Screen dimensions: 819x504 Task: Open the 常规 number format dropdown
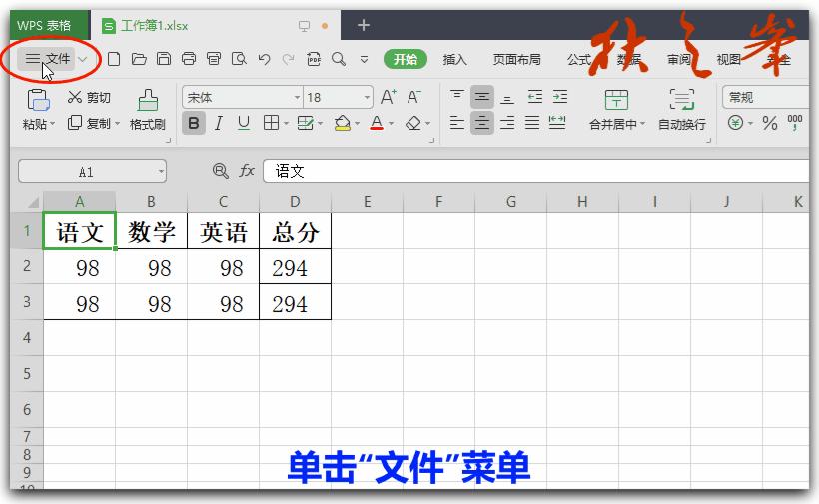pos(766,97)
